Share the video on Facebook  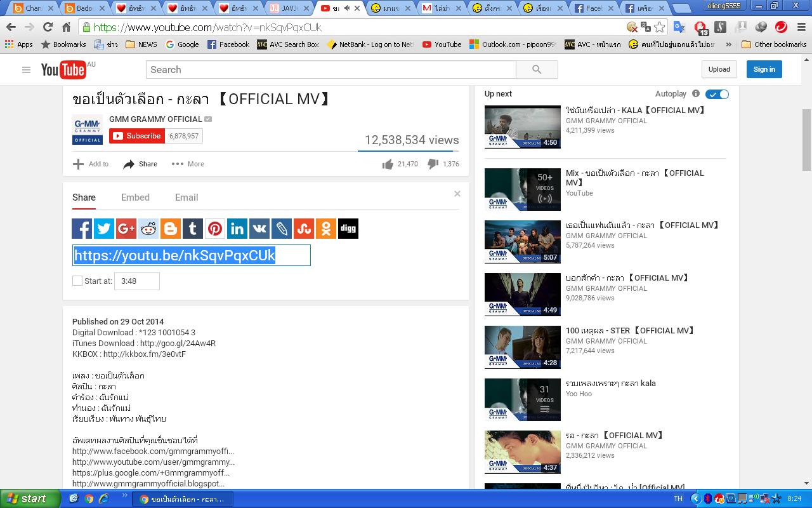82,229
